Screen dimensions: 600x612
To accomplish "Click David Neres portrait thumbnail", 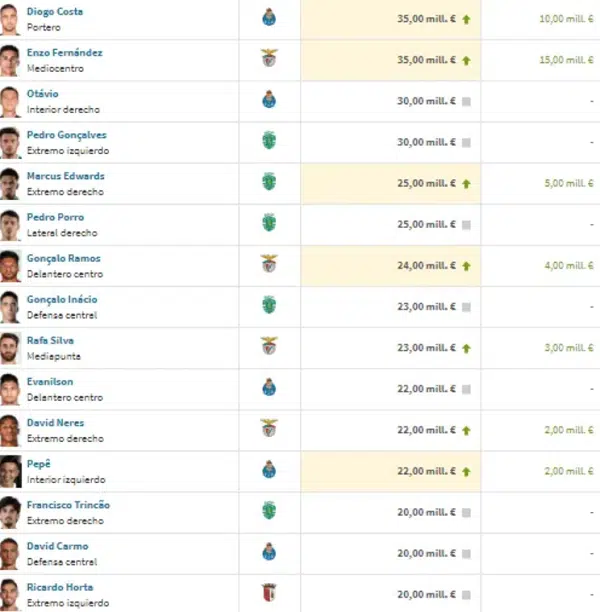I will [x=10, y=428].
